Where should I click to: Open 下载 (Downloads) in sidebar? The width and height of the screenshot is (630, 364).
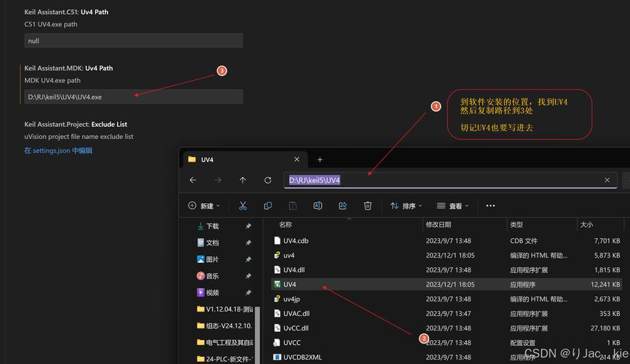pyautogui.click(x=208, y=226)
